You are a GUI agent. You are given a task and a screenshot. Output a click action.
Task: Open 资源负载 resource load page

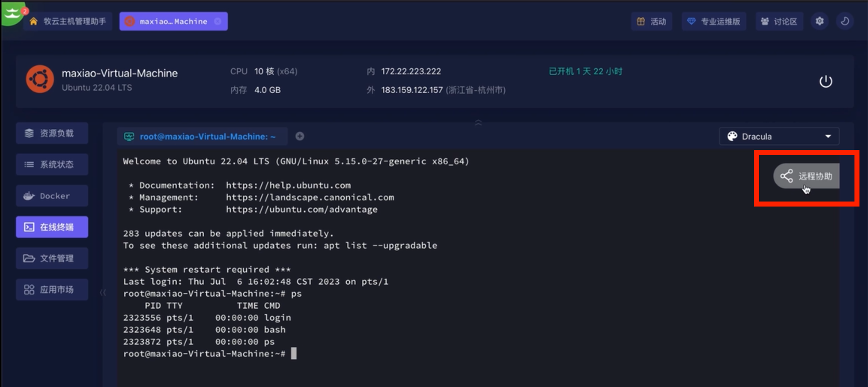coord(52,133)
